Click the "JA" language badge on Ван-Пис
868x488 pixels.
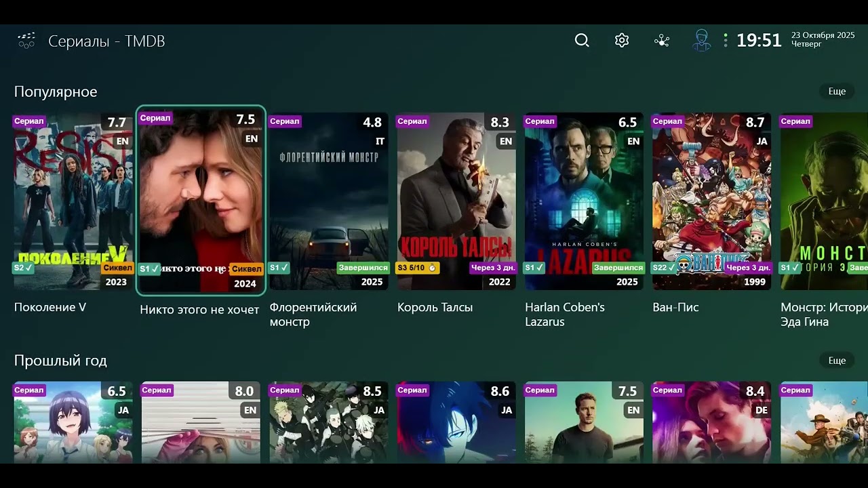(762, 141)
